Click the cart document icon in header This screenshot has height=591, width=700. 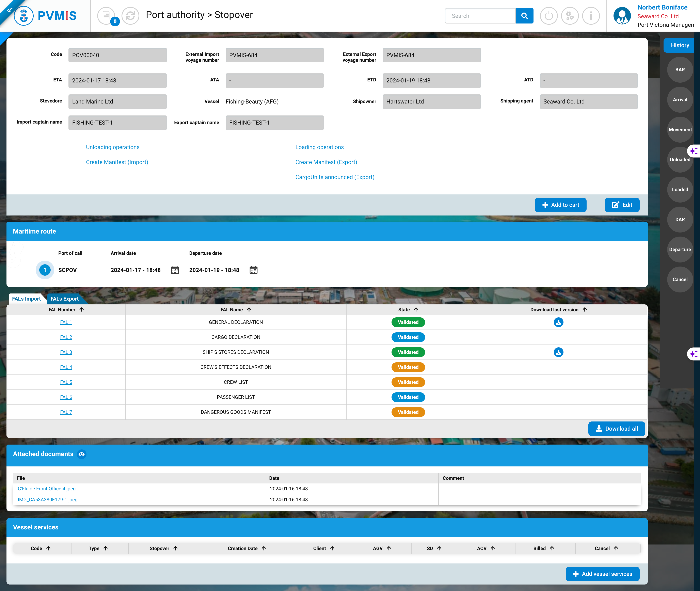click(106, 16)
